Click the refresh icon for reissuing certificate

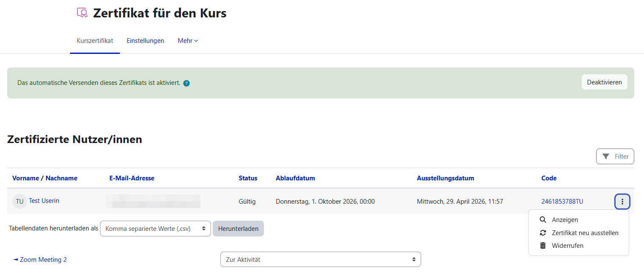[543, 233]
